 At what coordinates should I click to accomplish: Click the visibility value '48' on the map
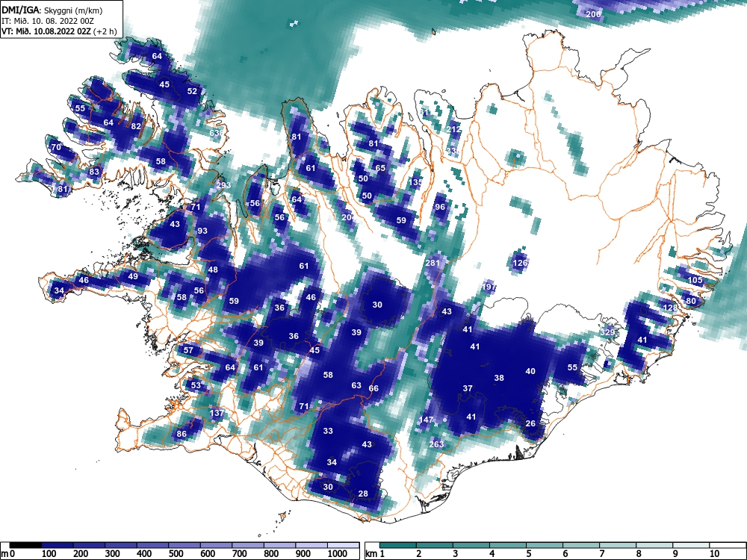coord(213,270)
